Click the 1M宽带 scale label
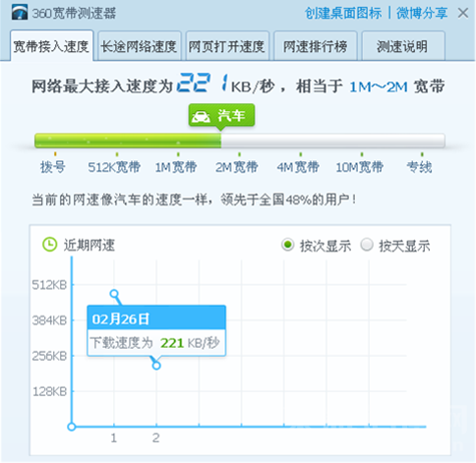Screen dimensions: 476x463 coord(176,167)
